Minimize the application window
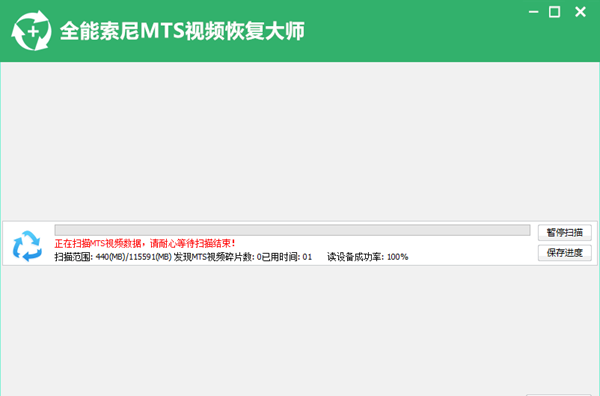Viewport: 600px width, 396px height. tap(533, 12)
